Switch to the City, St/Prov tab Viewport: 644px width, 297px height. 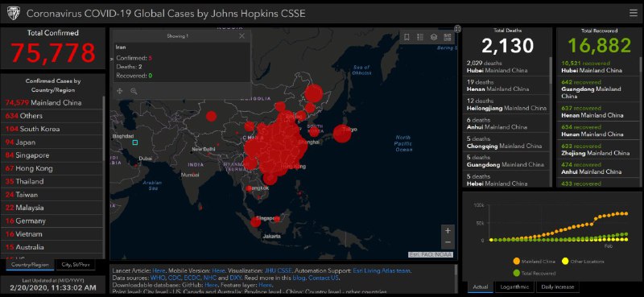tap(75, 265)
